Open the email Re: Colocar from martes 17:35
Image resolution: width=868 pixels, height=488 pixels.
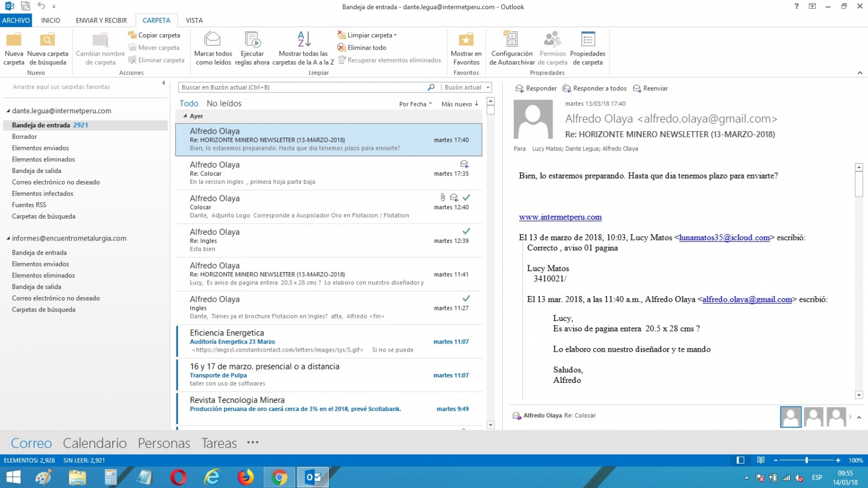329,173
